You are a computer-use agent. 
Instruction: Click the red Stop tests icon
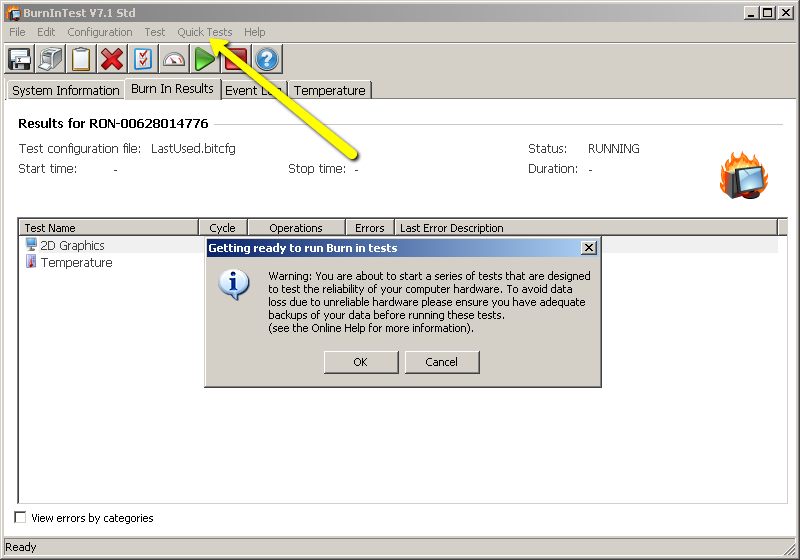236,59
